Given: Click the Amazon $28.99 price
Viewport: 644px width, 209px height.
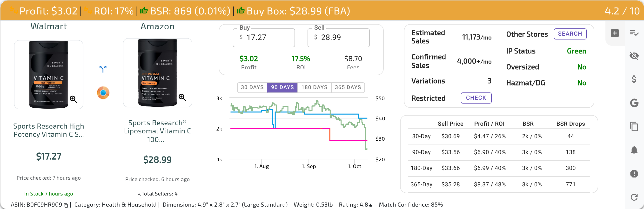Looking at the screenshot, I should [x=157, y=160].
